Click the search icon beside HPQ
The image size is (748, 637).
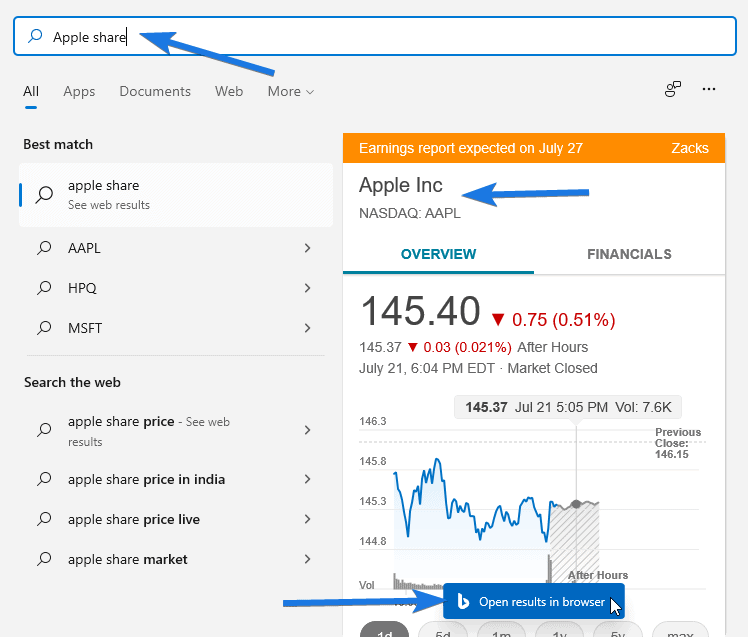coord(44,288)
